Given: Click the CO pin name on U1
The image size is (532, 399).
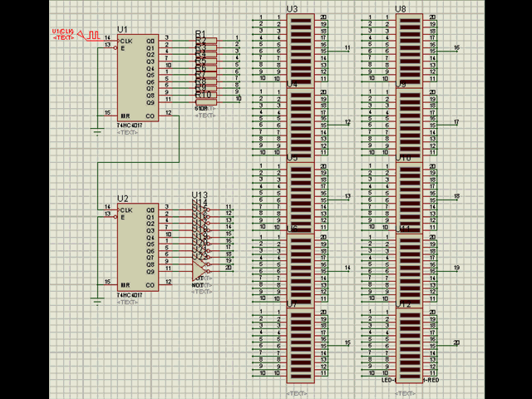Looking at the screenshot, I should pyautogui.click(x=150, y=116).
